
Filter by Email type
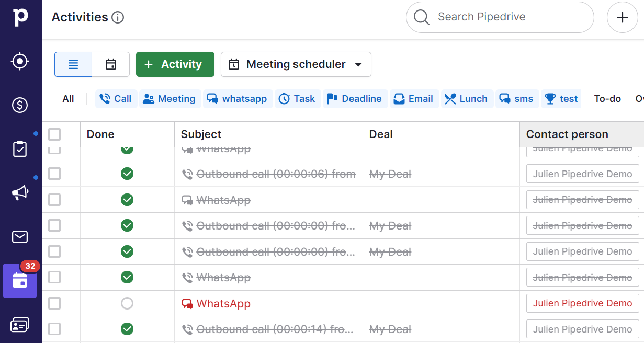click(414, 99)
